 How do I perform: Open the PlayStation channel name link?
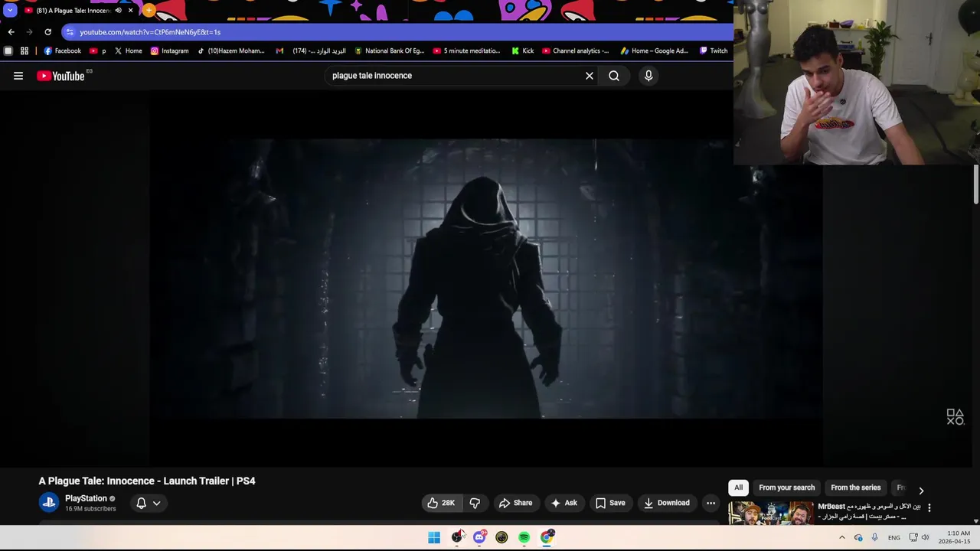click(86, 498)
